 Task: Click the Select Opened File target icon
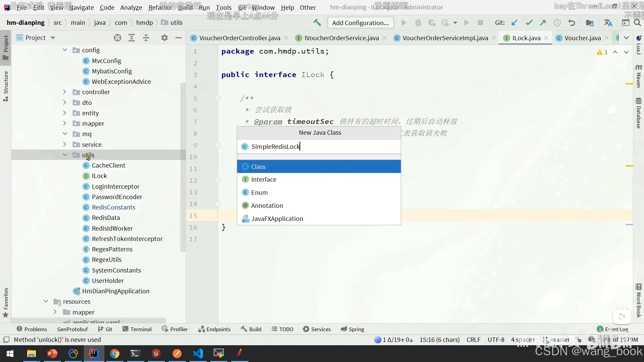117,38
